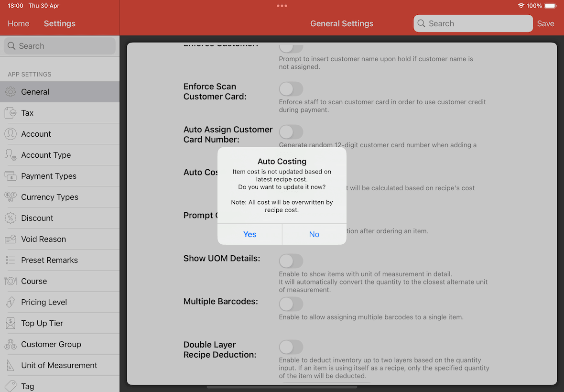
Task: Select Preset Remarks in sidebar
Action: coord(60,260)
